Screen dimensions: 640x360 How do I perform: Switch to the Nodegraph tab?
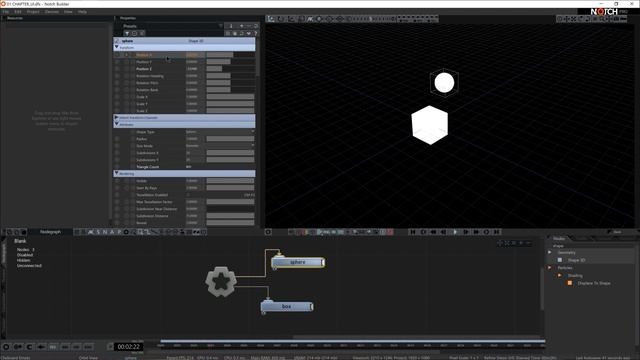(x=50, y=232)
